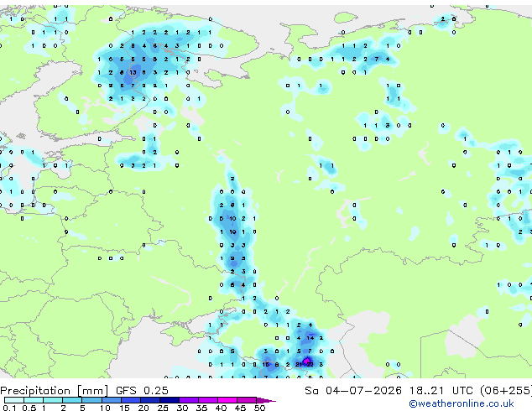Click the "Precipitation [mm]" title text
This screenshot has height=411, width=532.
pyautogui.click(x=55, y=391)
